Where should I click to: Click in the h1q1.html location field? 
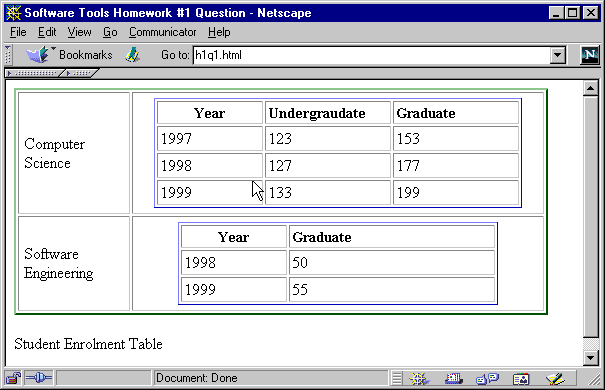(x=371, y=55)
